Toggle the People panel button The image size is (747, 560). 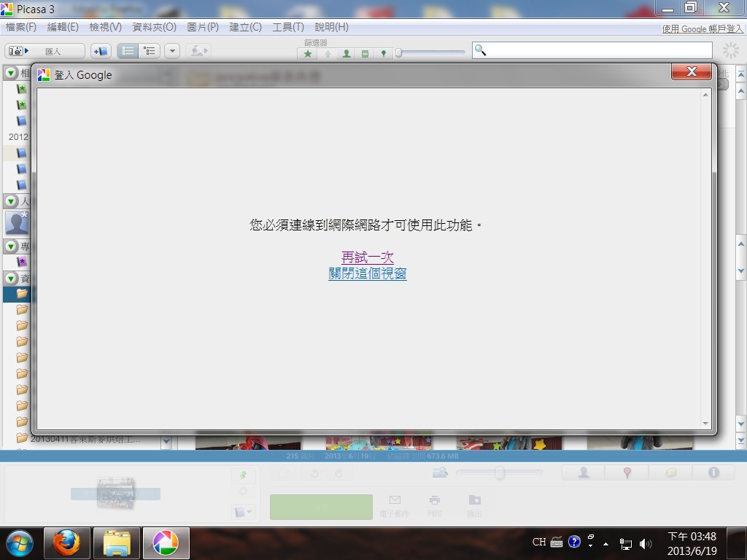(x=584, y=472)
